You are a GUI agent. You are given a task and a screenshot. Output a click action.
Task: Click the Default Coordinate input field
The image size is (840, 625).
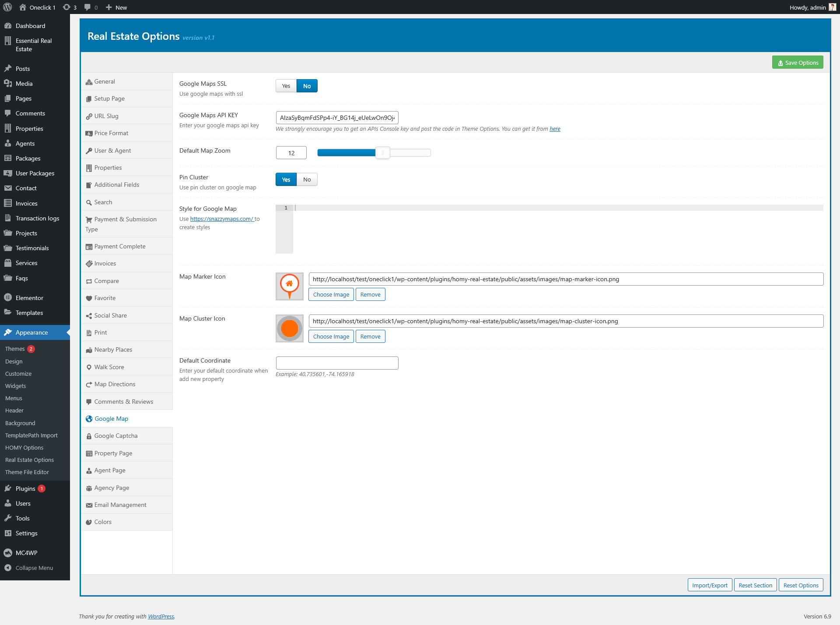[337, 363]
